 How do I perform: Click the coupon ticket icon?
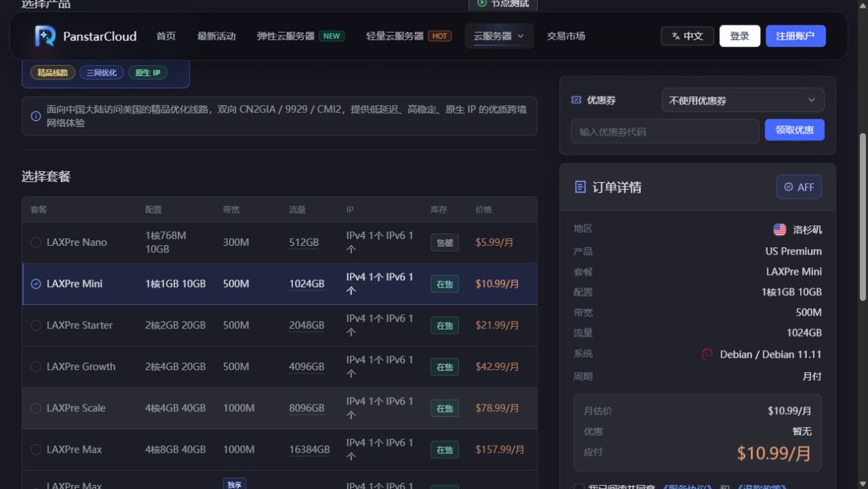(576, 100)
